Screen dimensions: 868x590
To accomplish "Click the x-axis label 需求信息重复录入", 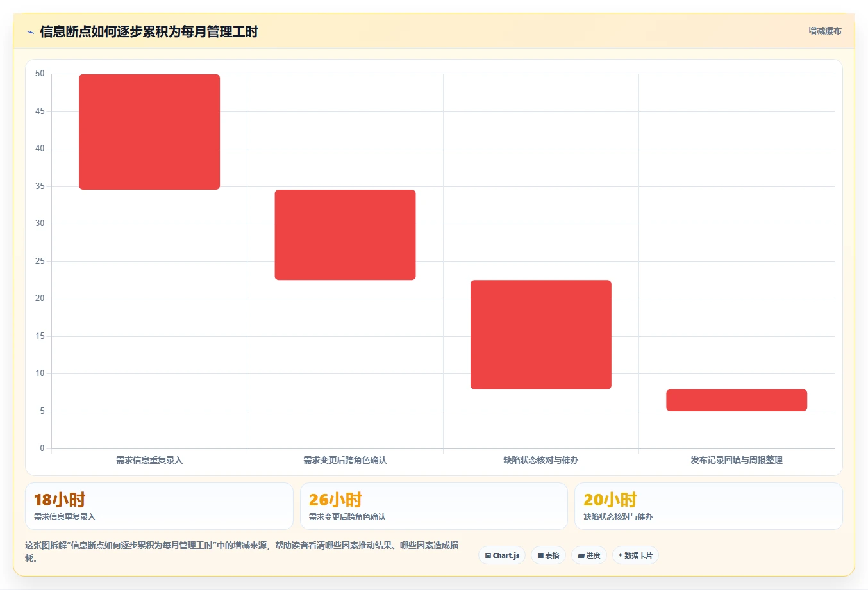I will tap(149, 460).
